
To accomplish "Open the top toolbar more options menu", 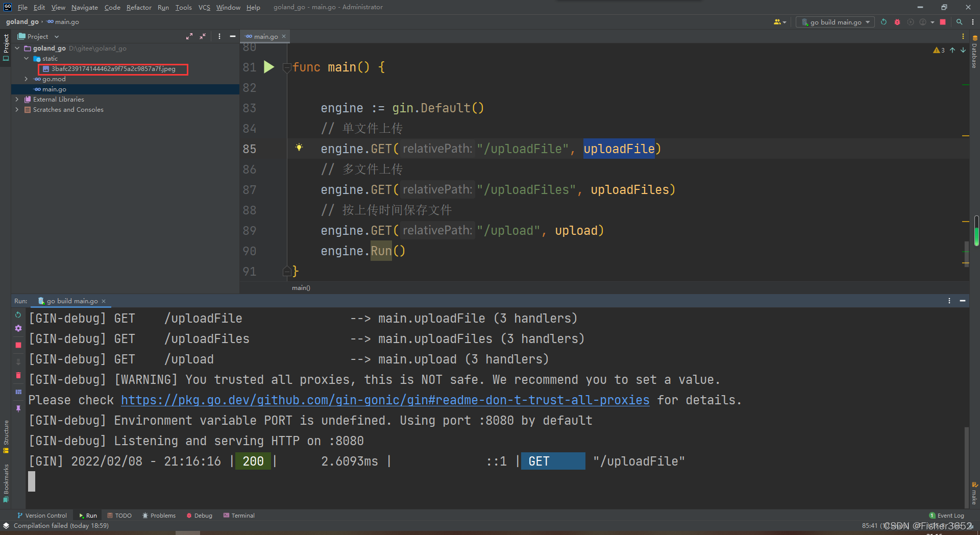I will click(x=973, y=22).
